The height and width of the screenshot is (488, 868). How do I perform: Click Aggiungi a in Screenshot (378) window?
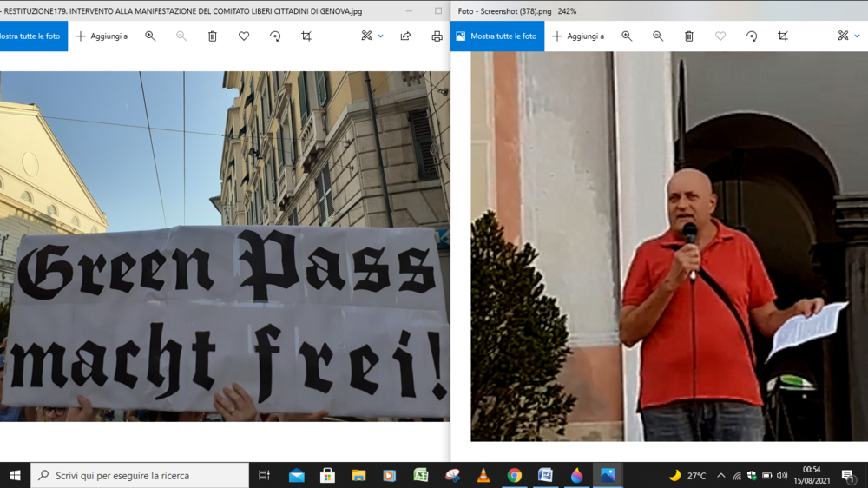pos(578,36)
